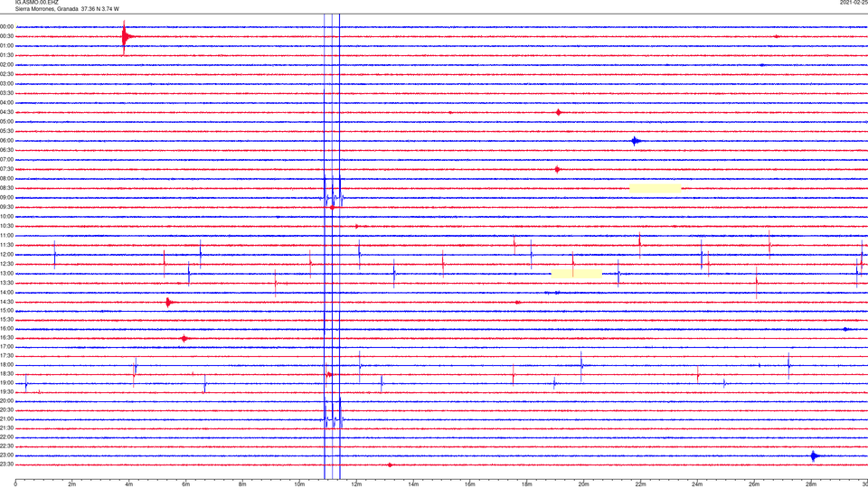Click the blue event burst on 06:00 trace
This screenshot has height=488, width=868.
click(x=636, y=141)
